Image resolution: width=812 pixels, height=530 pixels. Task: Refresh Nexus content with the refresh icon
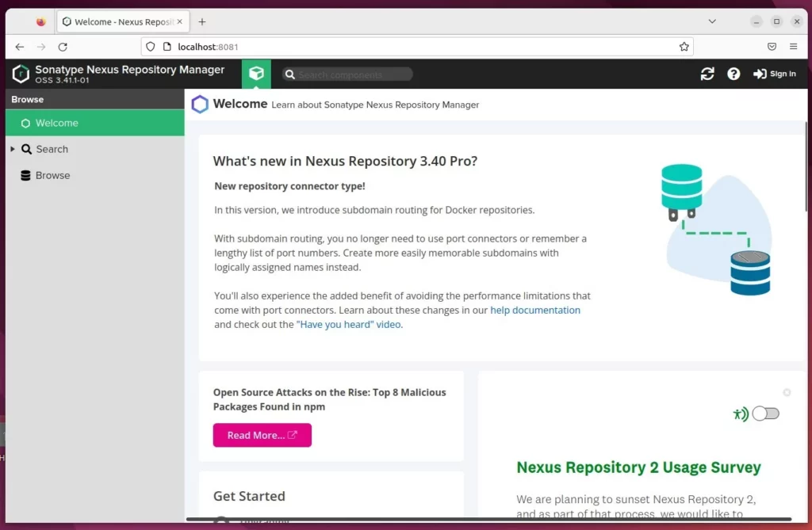pos(707,74)
